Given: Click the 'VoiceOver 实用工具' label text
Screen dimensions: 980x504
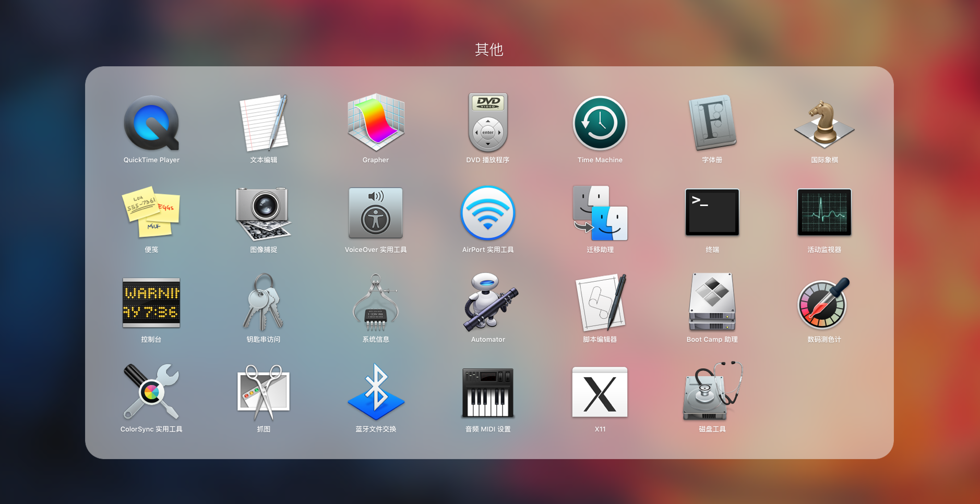Looking at the screenshot, I should (376, 250).
